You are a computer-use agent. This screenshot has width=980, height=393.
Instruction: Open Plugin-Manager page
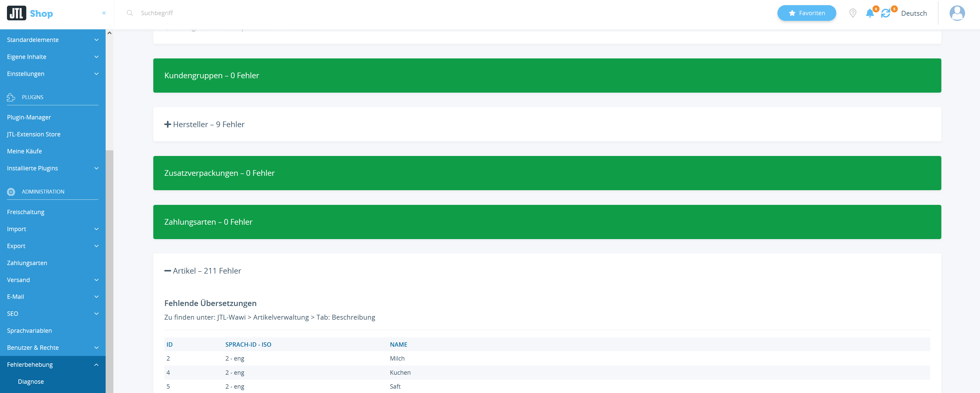point(29,117)
